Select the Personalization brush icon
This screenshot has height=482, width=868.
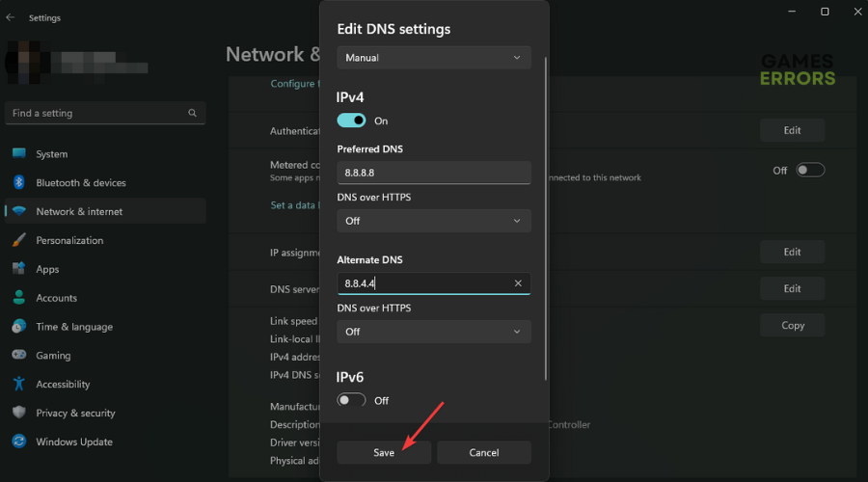tap(19, 240)
